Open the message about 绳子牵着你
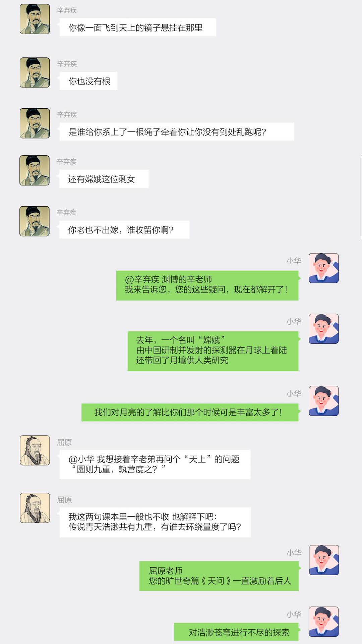Screen dimensions: 362x644 pos(177,131)
